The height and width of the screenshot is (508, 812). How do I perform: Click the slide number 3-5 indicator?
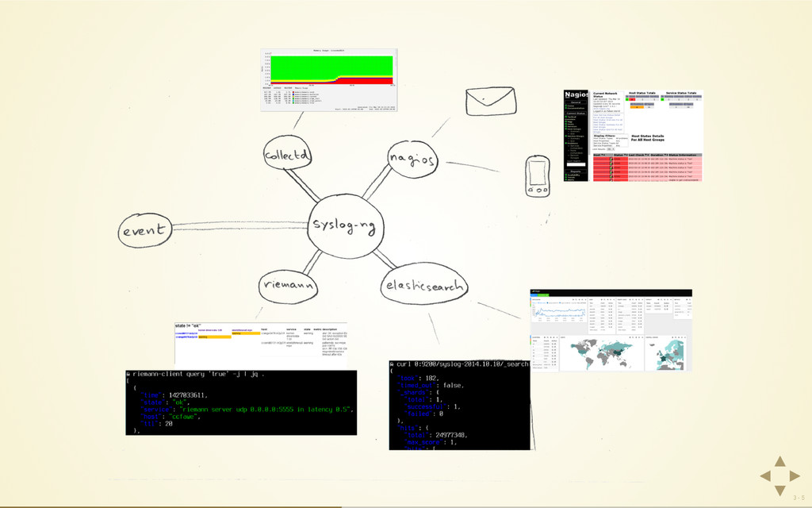pos(799,498)
